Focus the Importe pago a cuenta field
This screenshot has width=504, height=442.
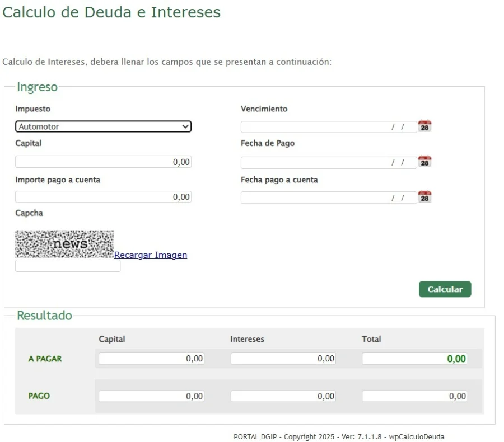point(103,197)
